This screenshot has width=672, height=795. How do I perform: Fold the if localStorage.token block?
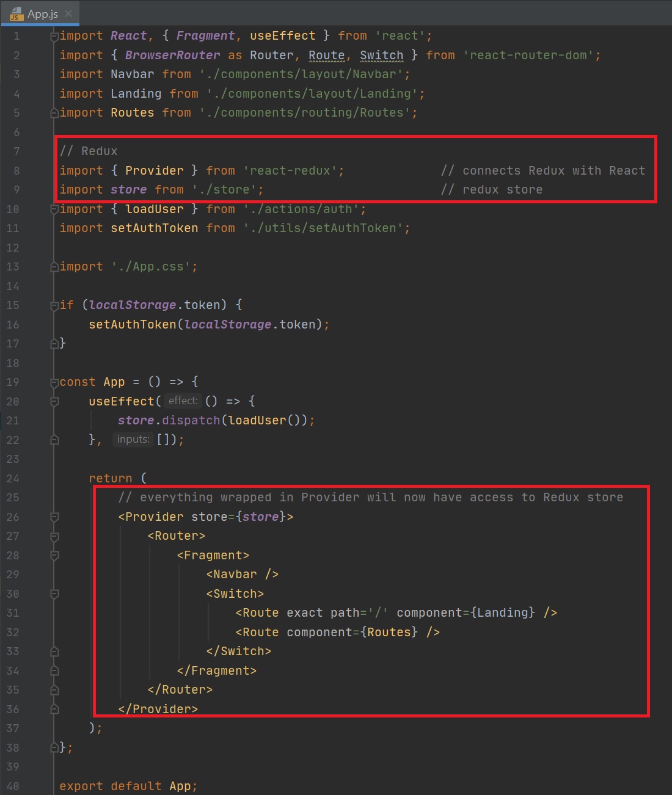pyautogui.click(x=54, y=305)
